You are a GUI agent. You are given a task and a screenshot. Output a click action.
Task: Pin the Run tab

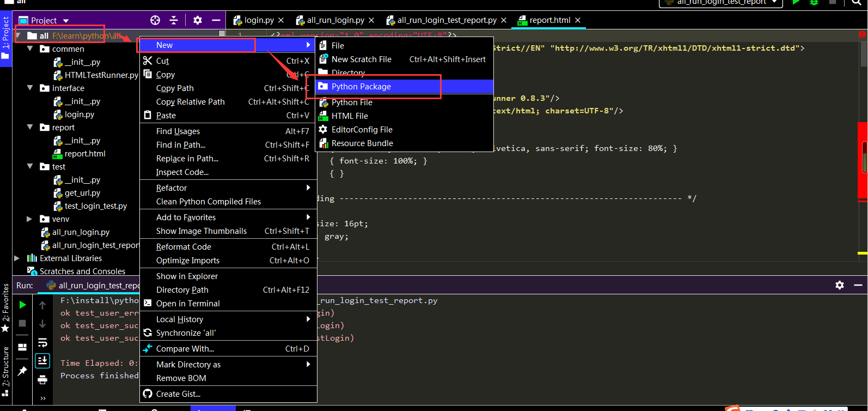(22, 371)
